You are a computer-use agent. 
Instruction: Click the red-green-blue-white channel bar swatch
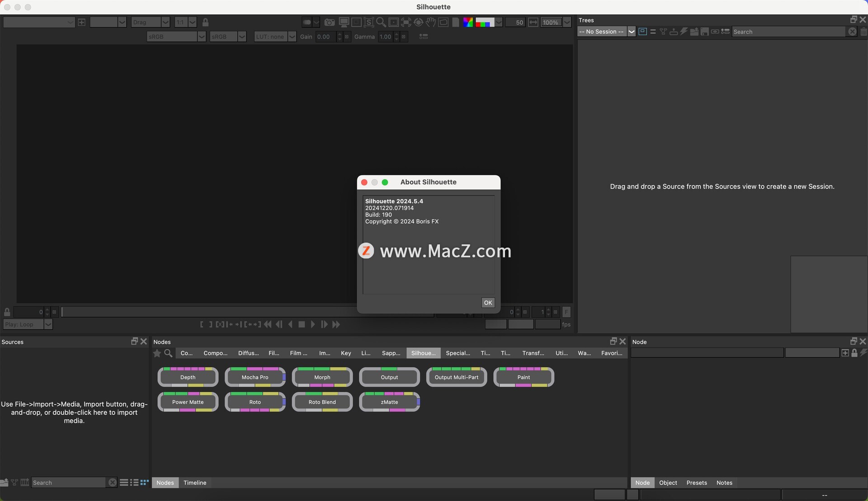[x=485, y=22]
